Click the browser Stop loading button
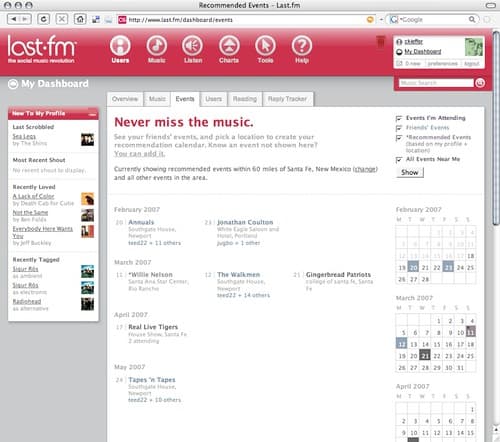Screen dimensions: 500x442 [62, 19]
